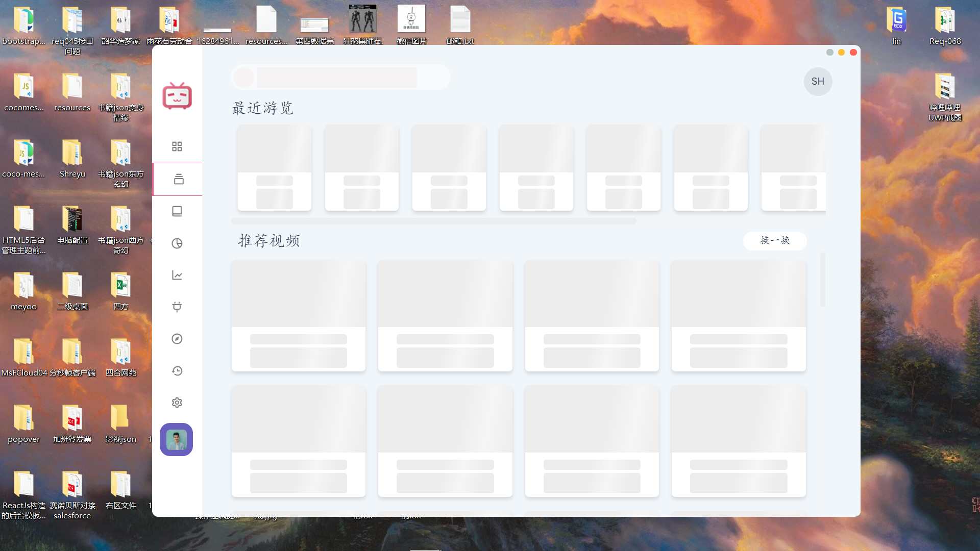This screenshot has width=980, height=551.
Task: Open the 四合网苑 desktop folder
Action: (x=120, y=357)
